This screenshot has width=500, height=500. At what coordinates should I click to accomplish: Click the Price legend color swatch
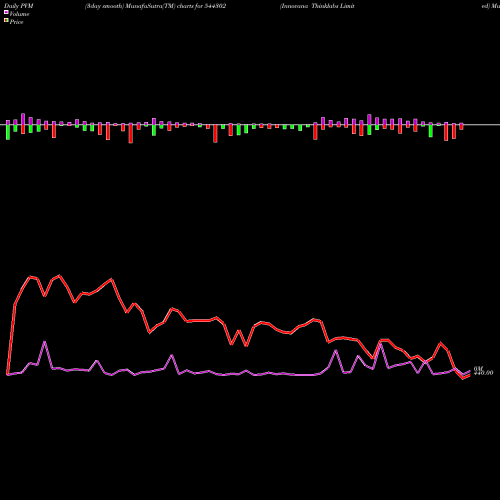[6, 21]
